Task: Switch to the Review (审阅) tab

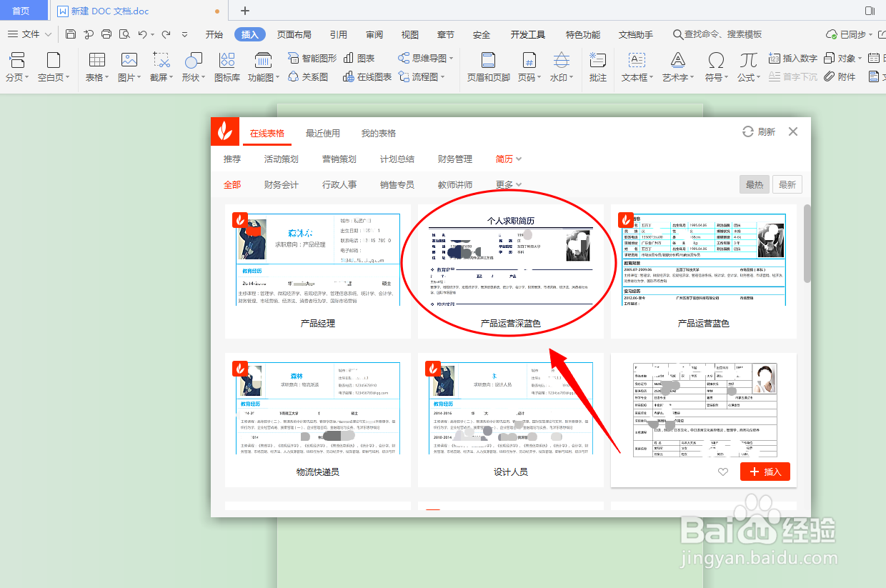Action: (x=374, y=34)
